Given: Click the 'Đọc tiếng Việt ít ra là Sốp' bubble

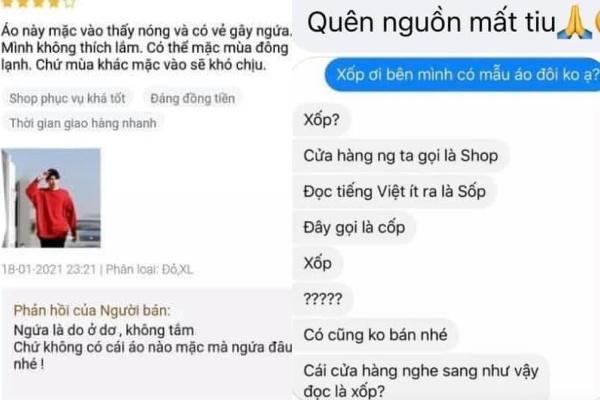Looking at the screenshot, I should point(395,191).
